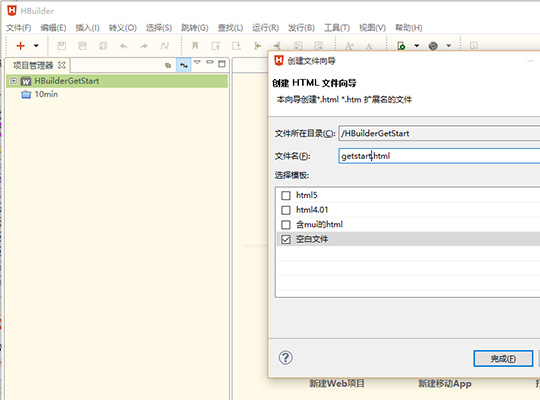
Task: Click the 新建移动App link
Action: pyautogui.click(x=445, y=383)
